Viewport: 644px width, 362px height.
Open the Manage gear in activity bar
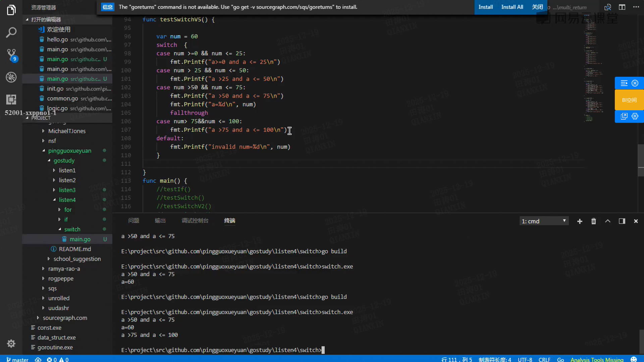[x=11, y=344]
